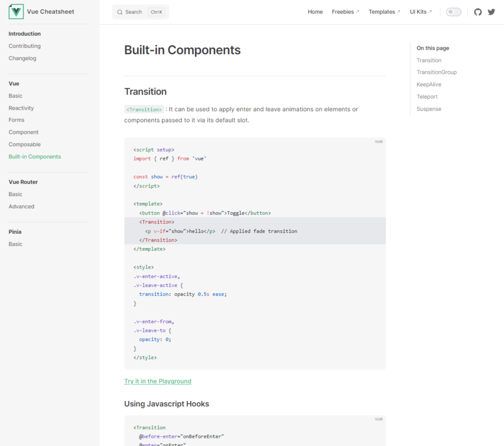Click the highlighted 'Applied fade transition' code line

tap(255, 231)
